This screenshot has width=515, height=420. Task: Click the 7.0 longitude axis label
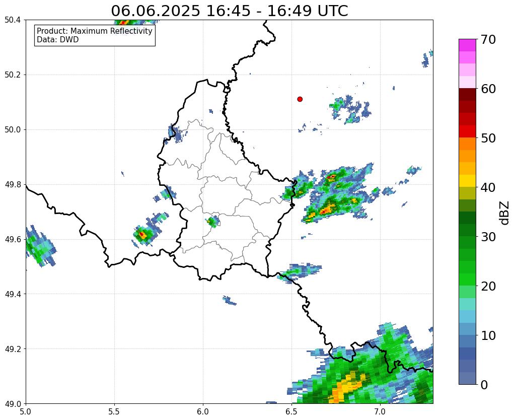(380, 412)
